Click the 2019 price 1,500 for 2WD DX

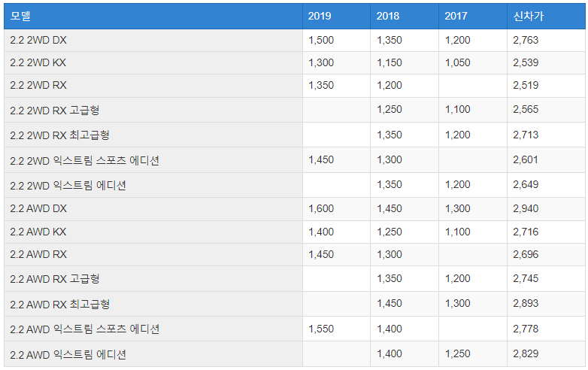[321, 40]
